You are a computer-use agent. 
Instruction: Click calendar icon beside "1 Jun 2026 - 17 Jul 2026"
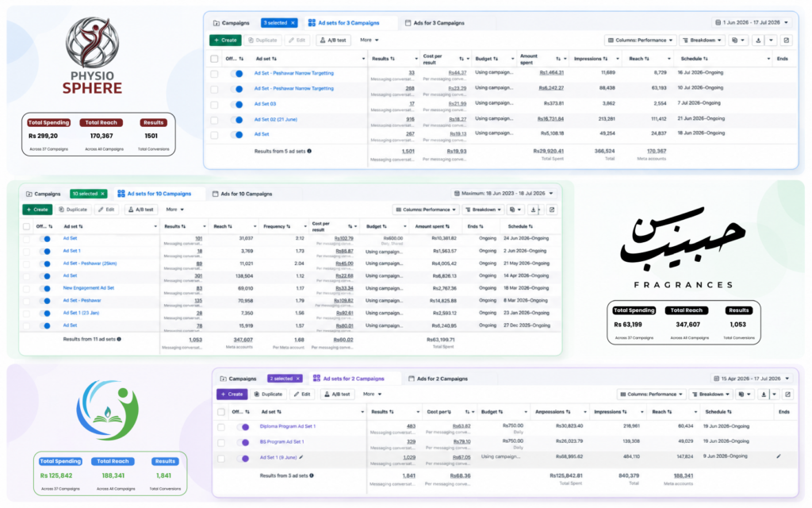tap(718, 23)
